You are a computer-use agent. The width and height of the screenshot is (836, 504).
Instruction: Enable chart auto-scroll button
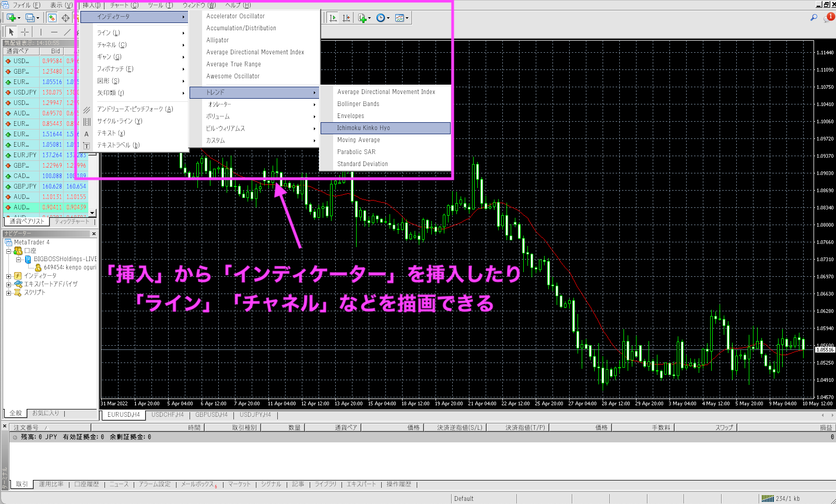[x=333, y=18]
